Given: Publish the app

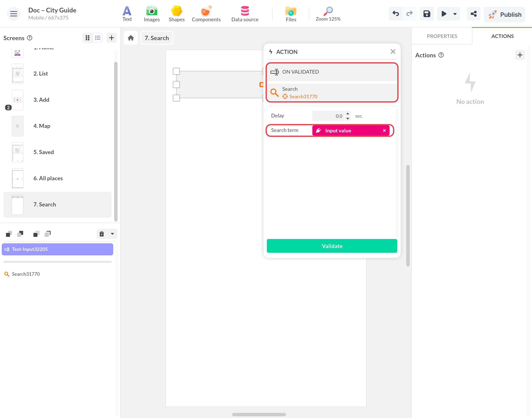Looking at the screenshot, I should tap(504, 14).
